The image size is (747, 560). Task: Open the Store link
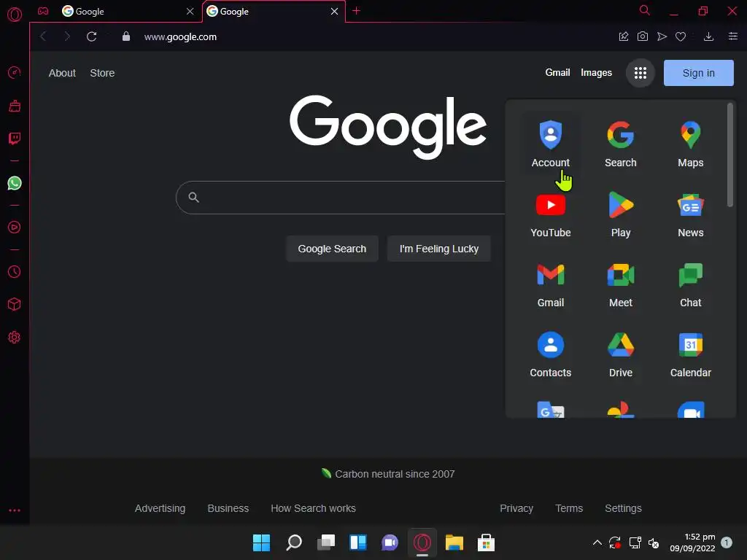point(102,73)
